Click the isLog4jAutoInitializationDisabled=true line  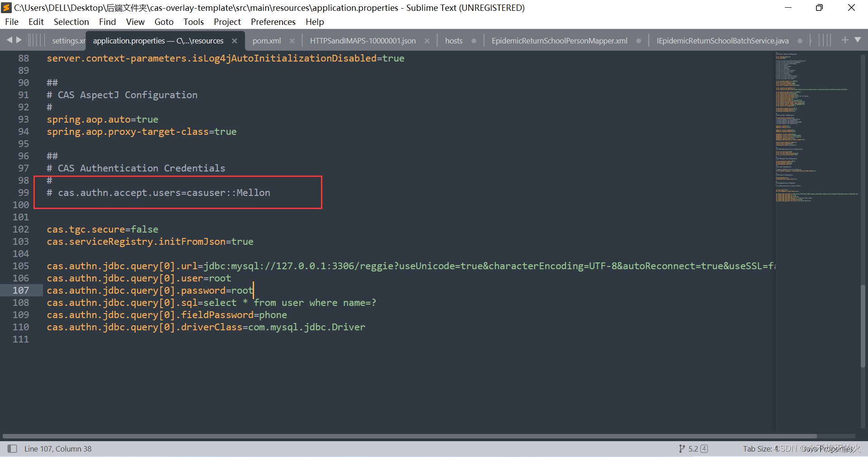(x=226, y=58)
